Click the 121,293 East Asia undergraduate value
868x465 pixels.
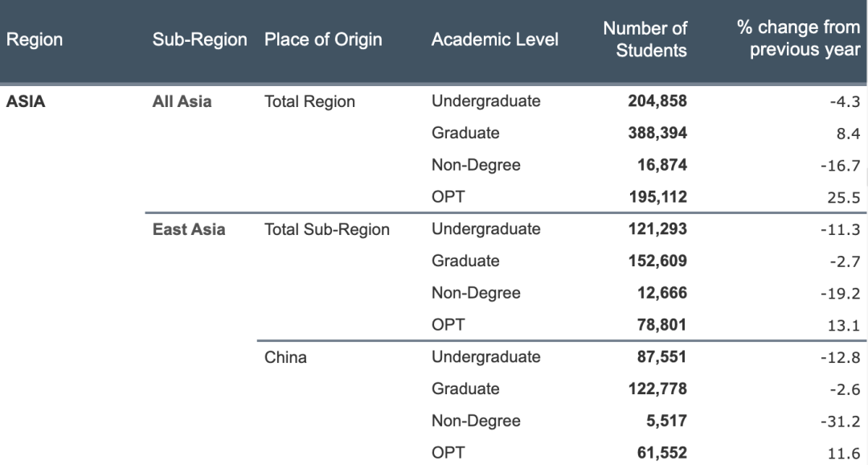[x=657, y=229]
